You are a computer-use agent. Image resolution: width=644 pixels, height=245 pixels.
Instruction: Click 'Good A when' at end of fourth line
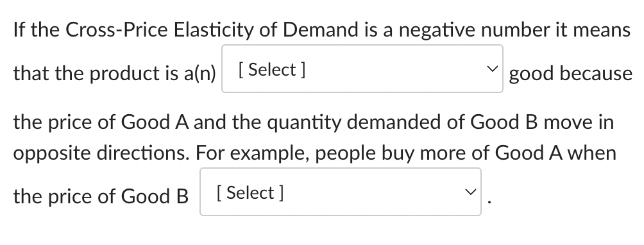(555, 153)
